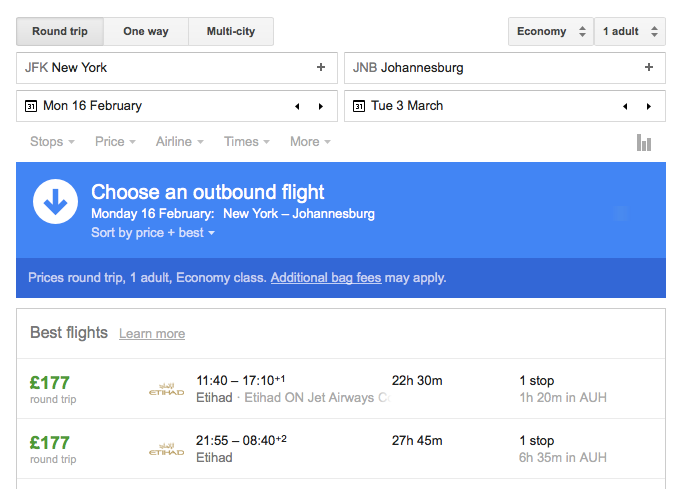Open the 1 adult passengers dropdown
The image size is (686, 489).
629,32
